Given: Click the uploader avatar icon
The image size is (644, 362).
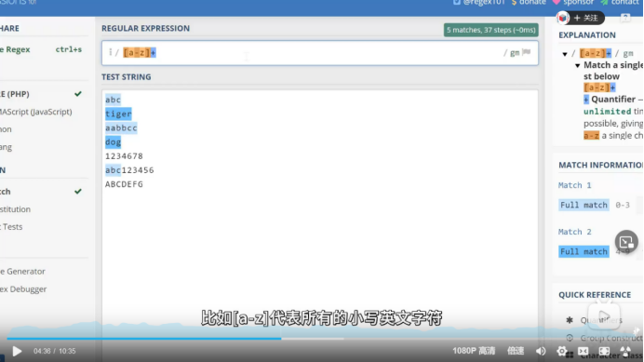Looking at the screenshot, I should point(563,18).
